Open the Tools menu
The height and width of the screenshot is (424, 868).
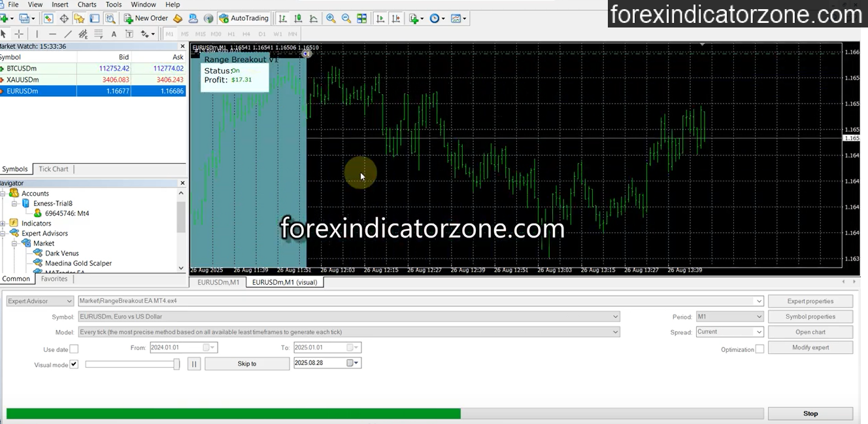pos(114,5)
